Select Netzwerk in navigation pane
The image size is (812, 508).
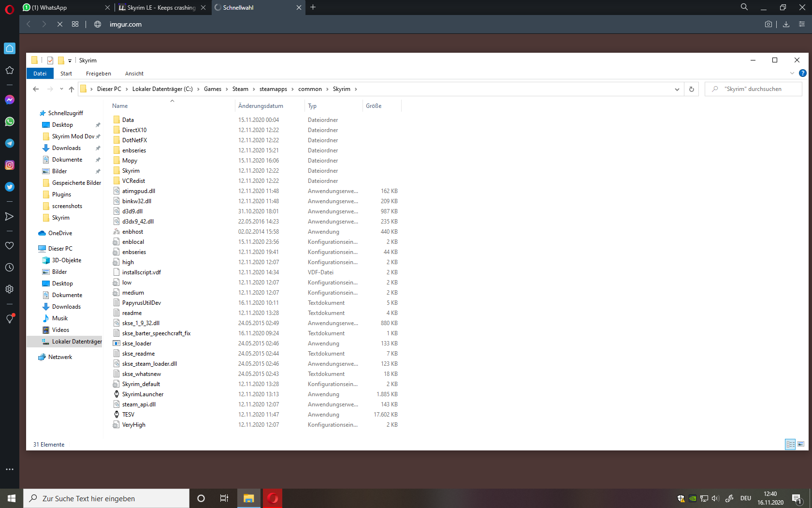60,357
